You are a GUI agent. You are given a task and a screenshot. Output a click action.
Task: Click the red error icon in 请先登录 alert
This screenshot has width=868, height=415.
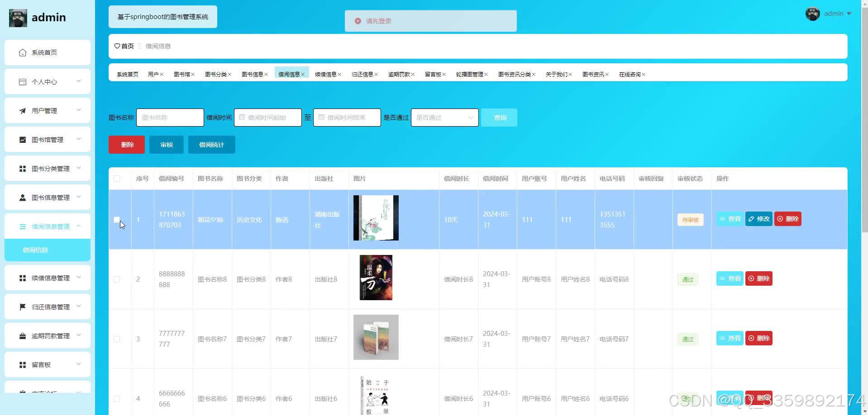(x=358, y=21)
